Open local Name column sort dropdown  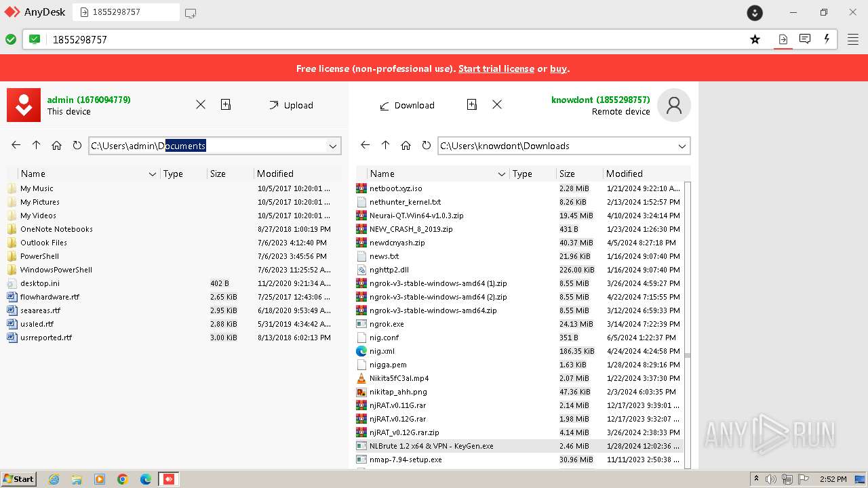click(153, 174)
